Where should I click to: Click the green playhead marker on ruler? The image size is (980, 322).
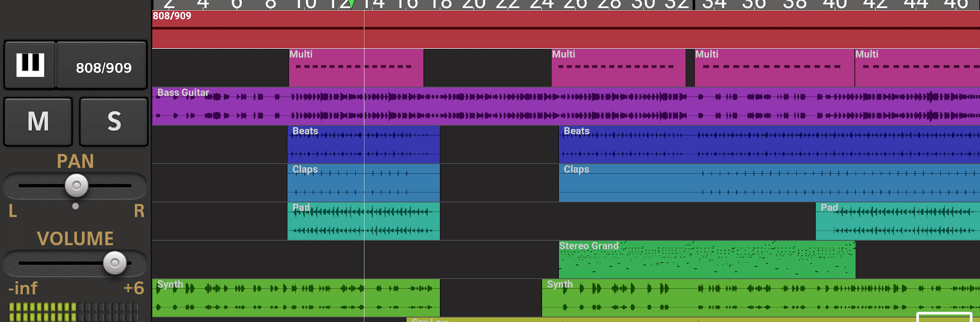[352, 5]
